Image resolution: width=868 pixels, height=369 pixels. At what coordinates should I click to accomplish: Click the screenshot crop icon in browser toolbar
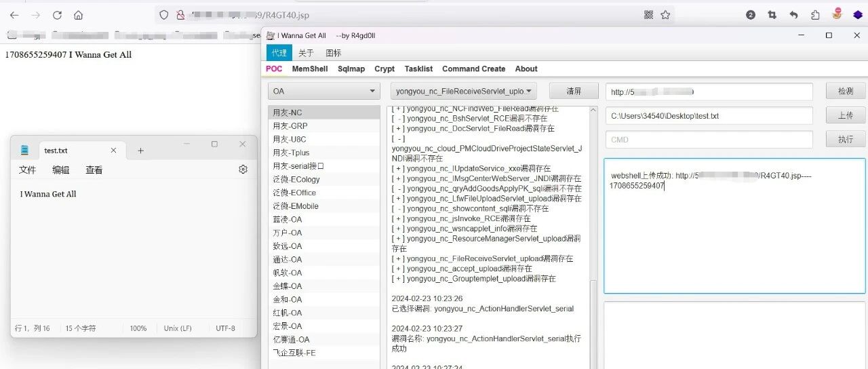pos(772,15)
